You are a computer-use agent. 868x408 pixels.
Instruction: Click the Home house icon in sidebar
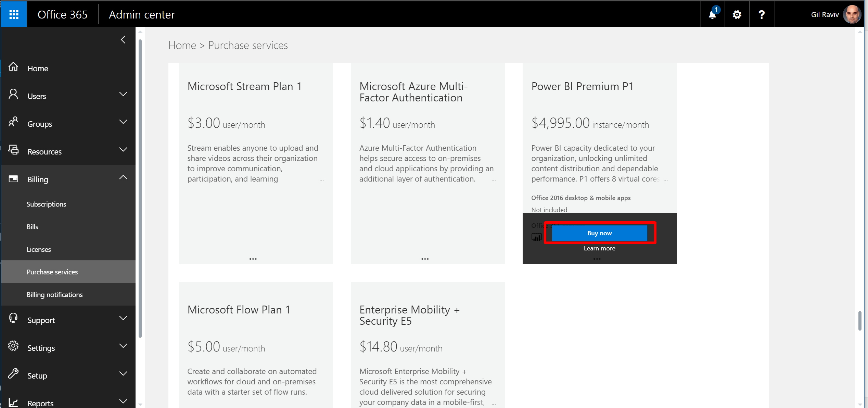pos(13,67)
